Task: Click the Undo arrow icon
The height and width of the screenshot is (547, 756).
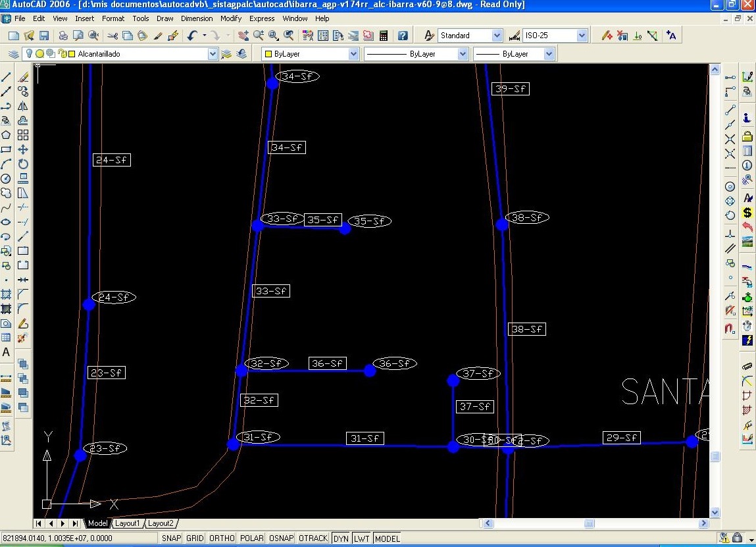Action: pos(191,36)
